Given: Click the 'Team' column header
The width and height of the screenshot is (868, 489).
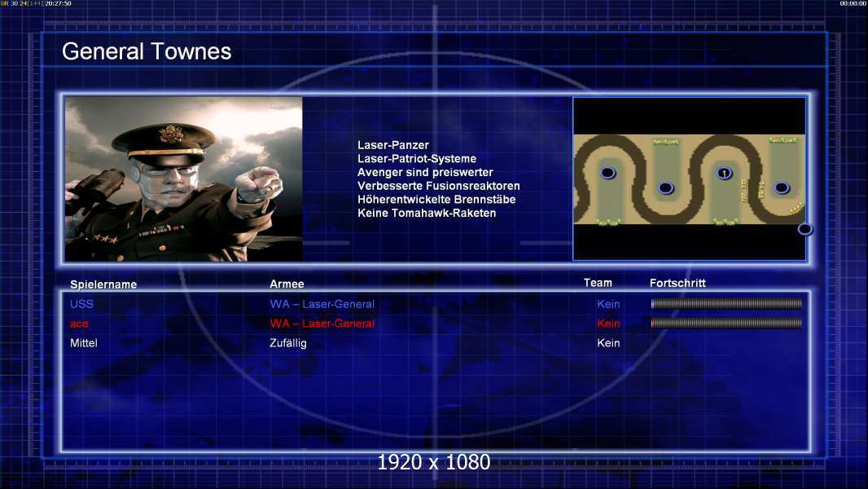Looking at the screenshot, I should pos(598,283).
